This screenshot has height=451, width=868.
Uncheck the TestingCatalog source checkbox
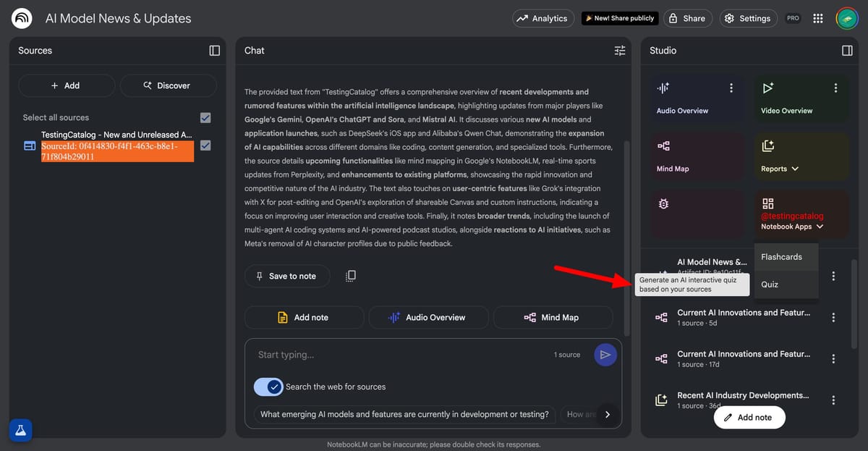click(205, 145)
